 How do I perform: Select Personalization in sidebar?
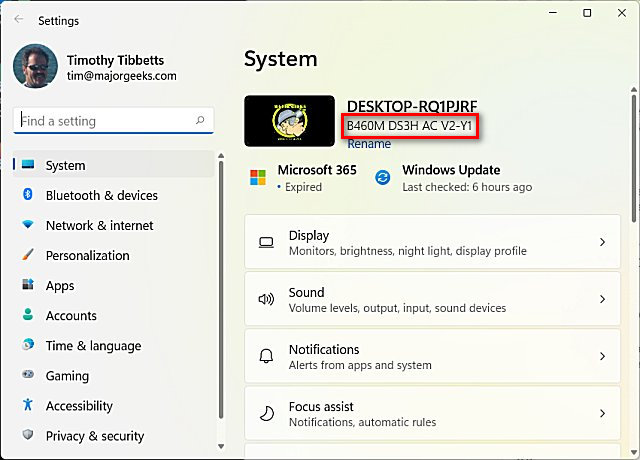point(113,255)
